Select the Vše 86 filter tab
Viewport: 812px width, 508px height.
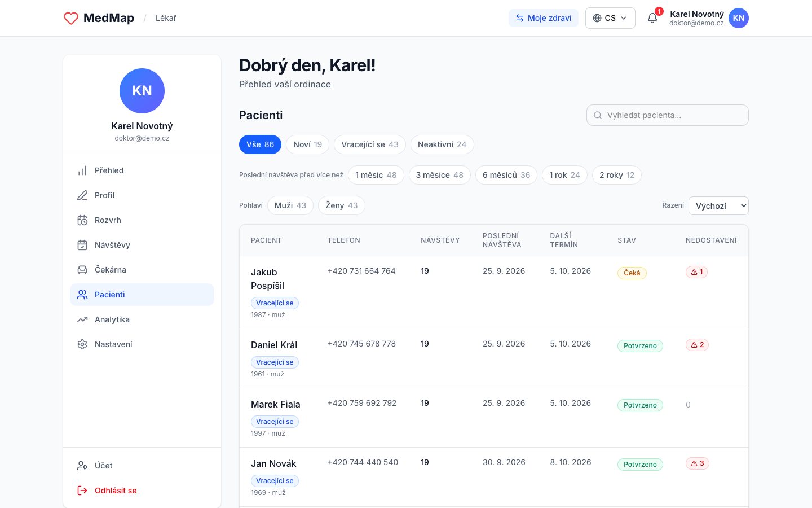pyautogui.click(x=260, y=144)
